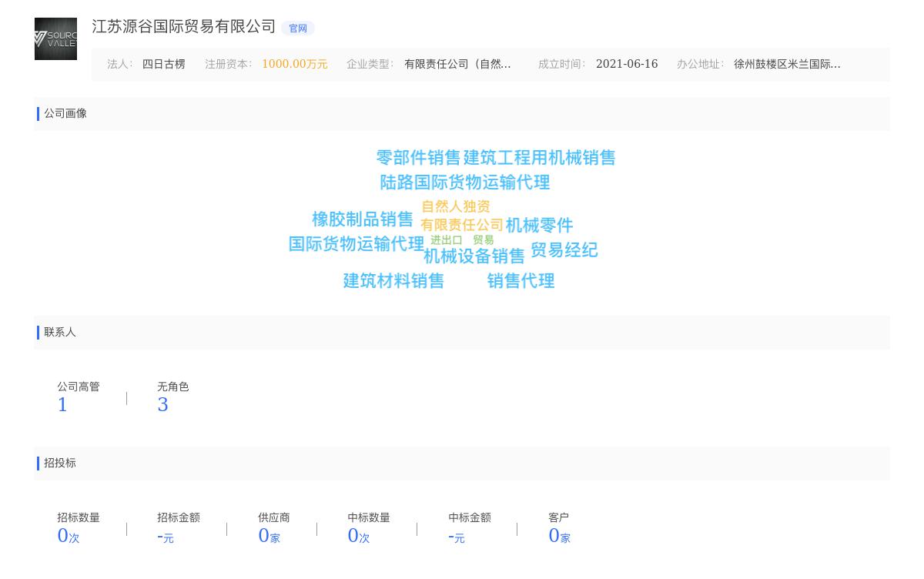Select the 进出口 keyword tag
This screenshot has height=579, width=924.
447,240
